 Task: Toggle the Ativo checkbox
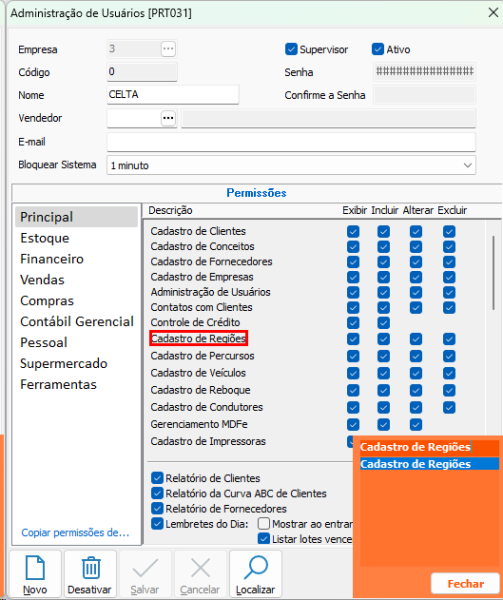(378, 49)
